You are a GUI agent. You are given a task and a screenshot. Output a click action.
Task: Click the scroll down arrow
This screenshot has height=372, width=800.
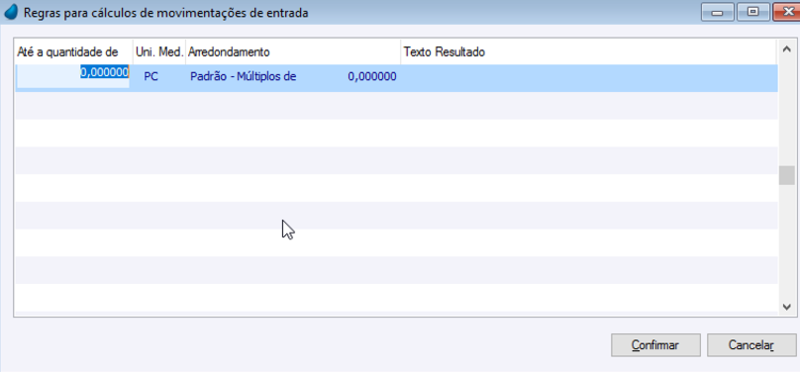click(786, 306)
